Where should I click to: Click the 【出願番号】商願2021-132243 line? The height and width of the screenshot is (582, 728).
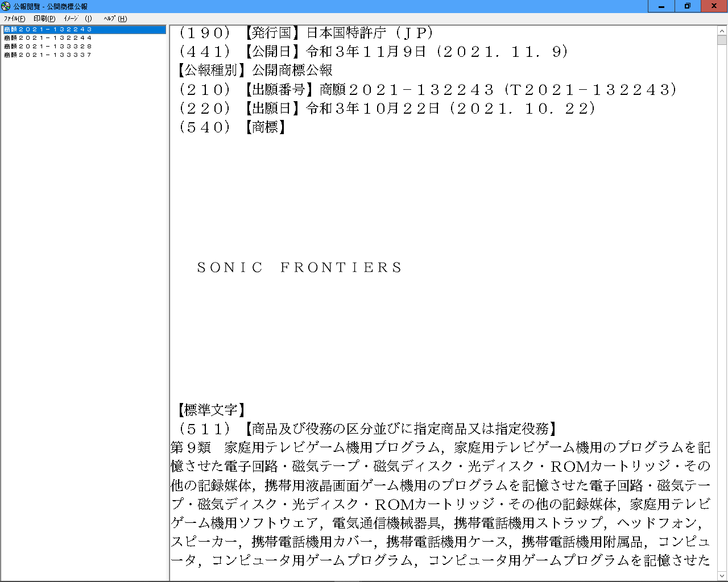[428, 90]
